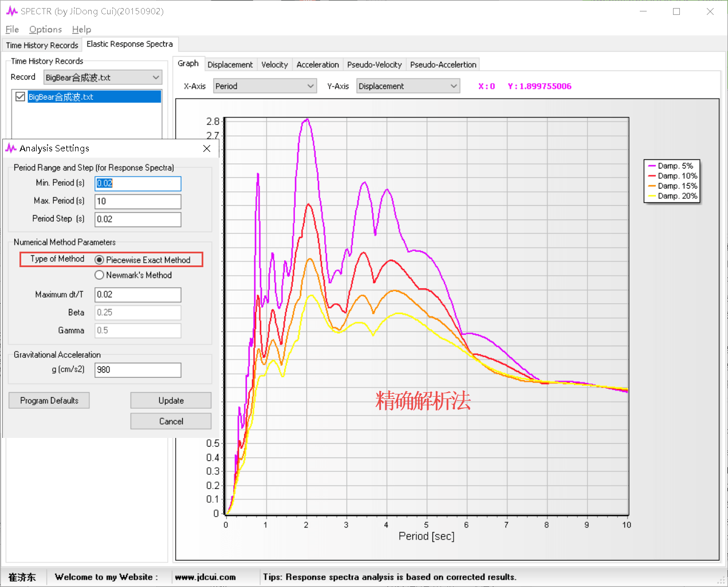This screenshot has width=728, height=587.
Task: Click the Y coordinate readout 1.899755006
Action: 540,87
